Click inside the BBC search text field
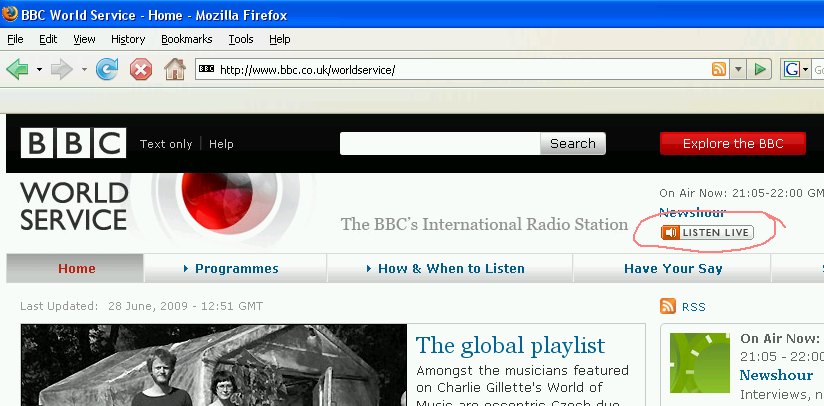This screenshot has height=406, width=824. point(440,143)
